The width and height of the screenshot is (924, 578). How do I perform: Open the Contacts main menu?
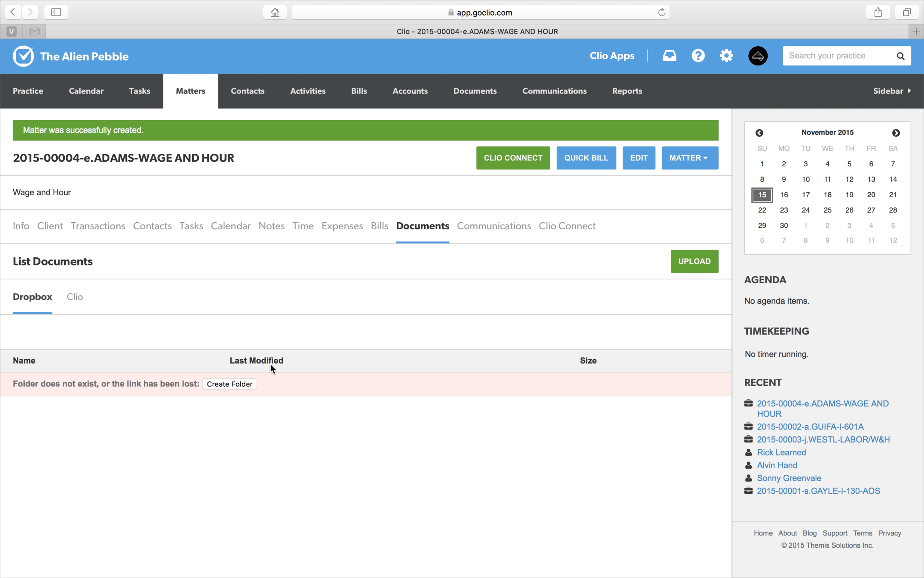coord(248,91)
